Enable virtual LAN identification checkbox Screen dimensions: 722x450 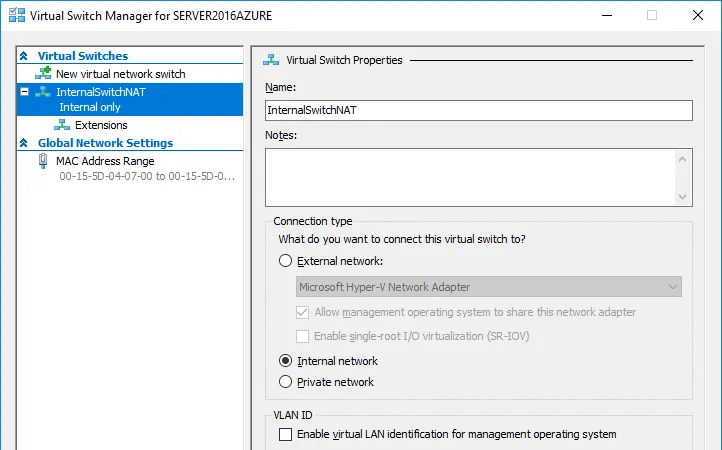(x=286, y=434)
